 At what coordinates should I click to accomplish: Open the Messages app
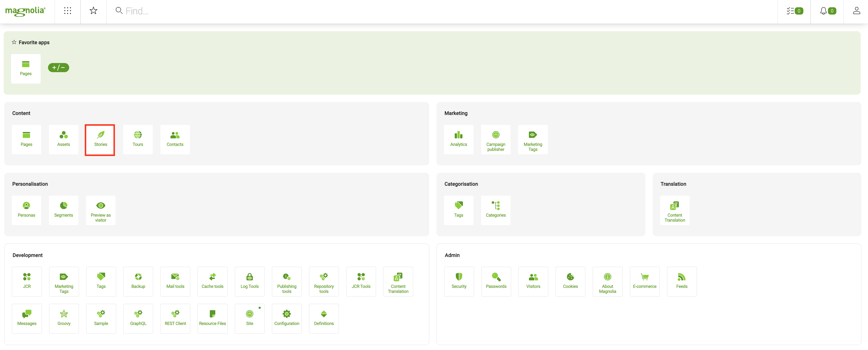[27, 319]
